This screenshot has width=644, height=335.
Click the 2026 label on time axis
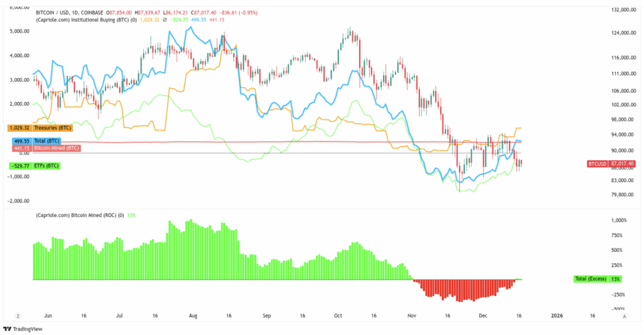coord(557,315)
